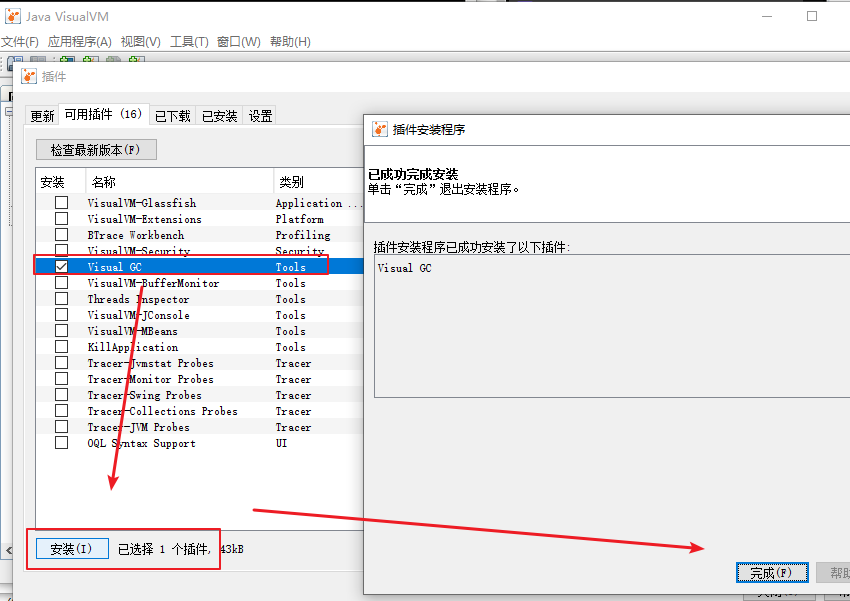The height and width of the screenshot is (601, 850).
Task: Select the KillApplication plugin name
Action: [x=133, y=347]
